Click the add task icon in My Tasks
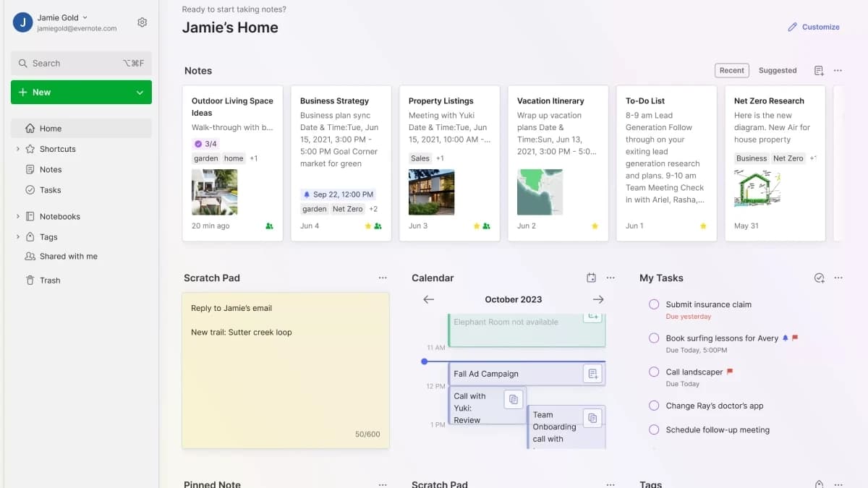868x488 pixels. point(819,278)
